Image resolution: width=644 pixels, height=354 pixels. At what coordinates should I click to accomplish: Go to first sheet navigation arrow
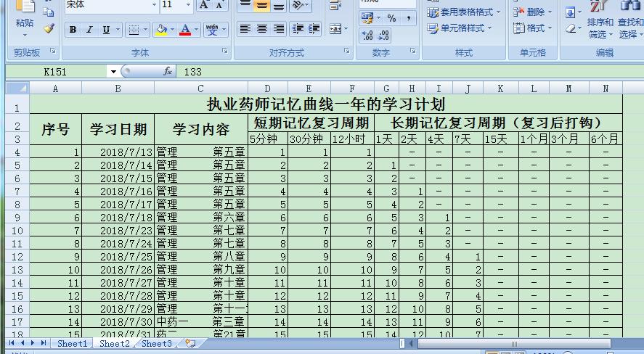(12, 343)
